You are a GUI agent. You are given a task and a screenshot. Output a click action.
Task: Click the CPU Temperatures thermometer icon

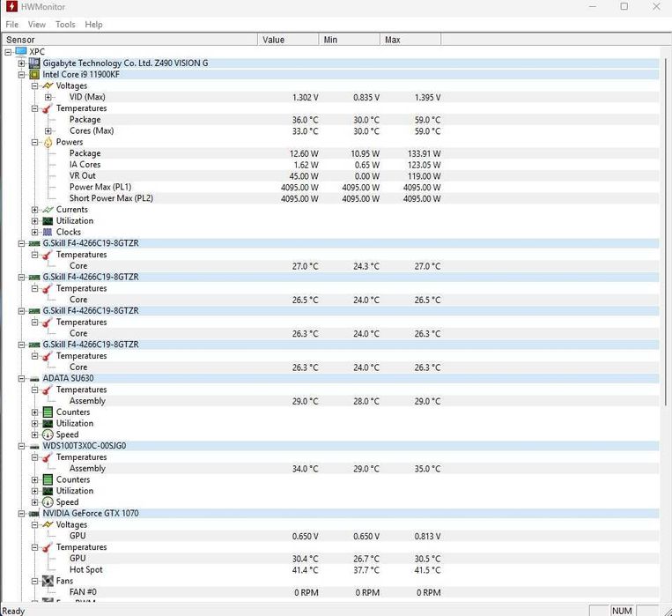[x=48, y=108]
